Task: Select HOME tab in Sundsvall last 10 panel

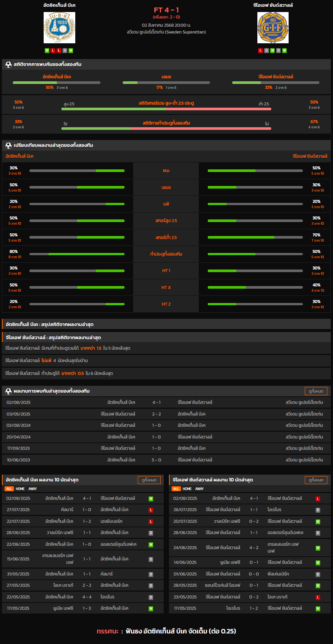Action: point(187,489)
